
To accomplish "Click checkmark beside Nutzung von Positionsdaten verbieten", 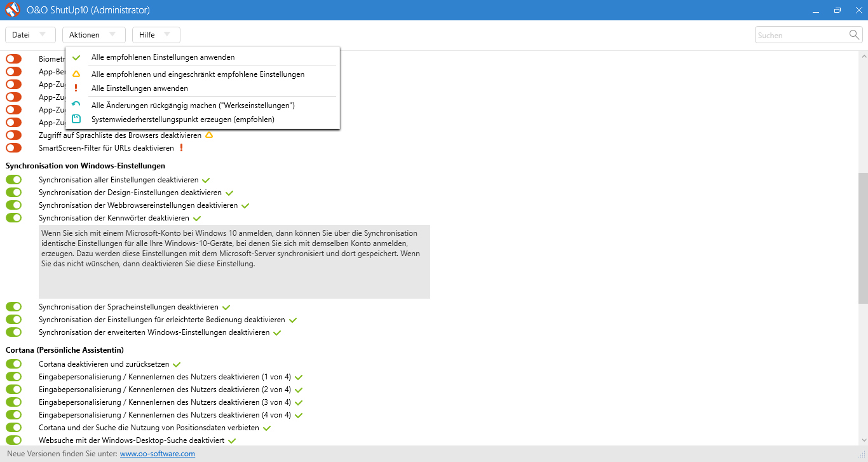I will click(x=267, y=428).
